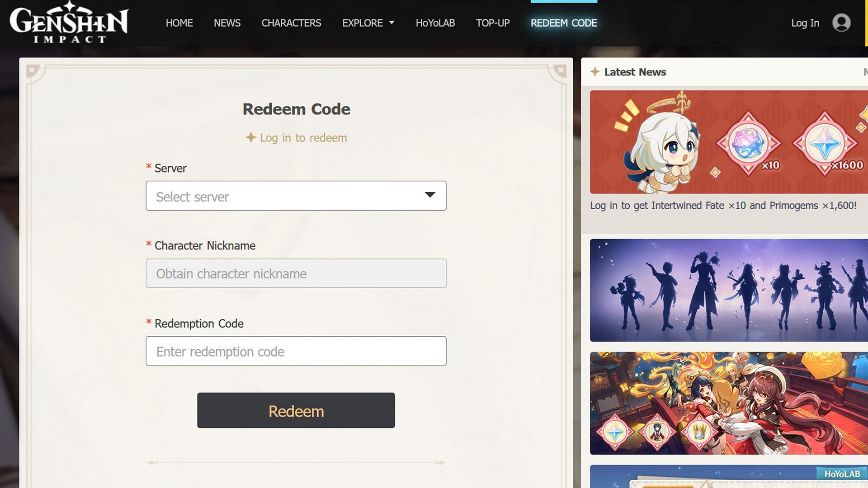Open the CHARACTERS menu tab

(x=292, y=23)
